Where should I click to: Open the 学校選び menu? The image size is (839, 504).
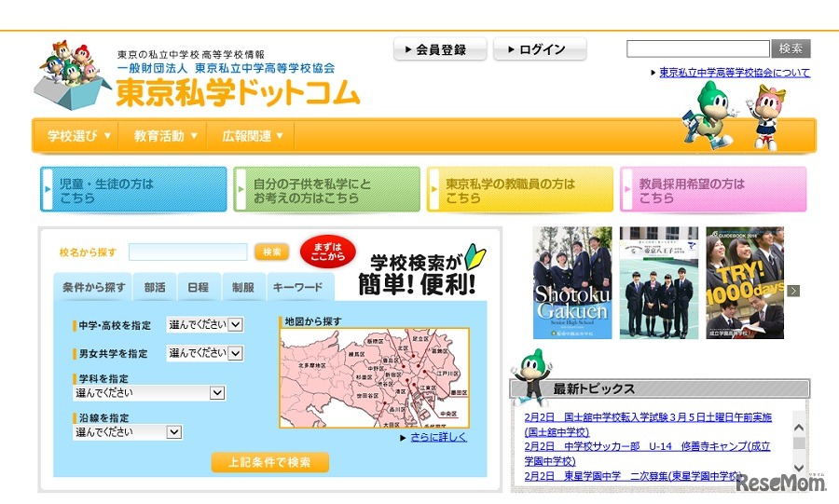click(78, 136)
